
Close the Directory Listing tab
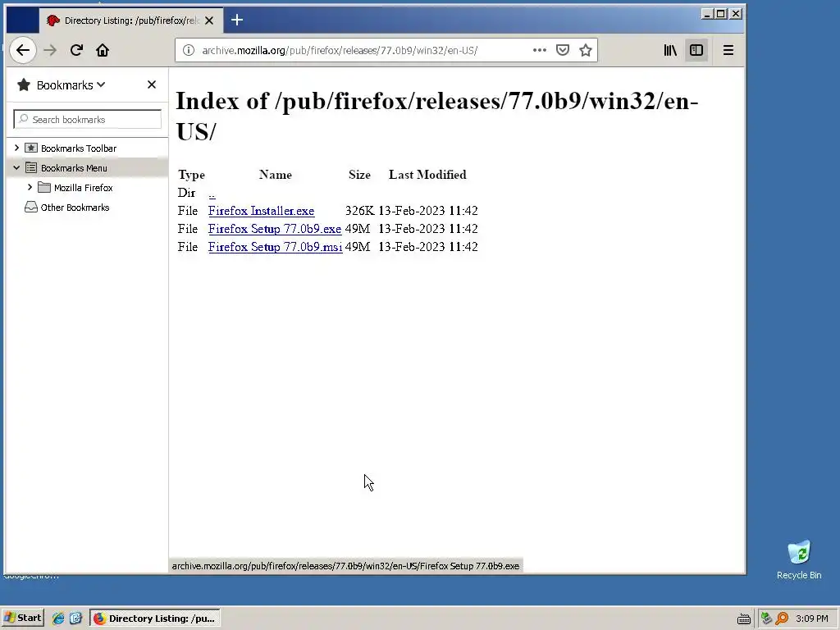pyautogui.click(x=209, y=21)
